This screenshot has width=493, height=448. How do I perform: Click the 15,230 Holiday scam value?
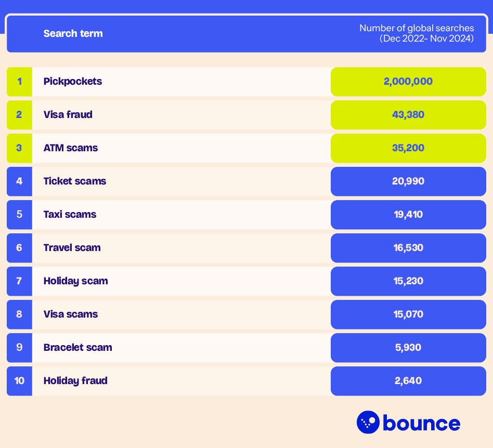408,281
